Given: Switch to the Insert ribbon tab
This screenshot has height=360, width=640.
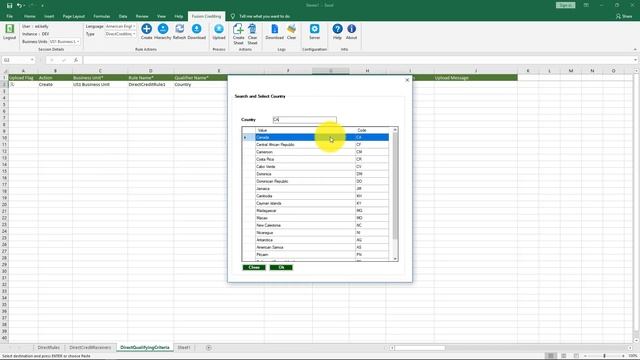Looking at the screenshot, I should point(49,16).
